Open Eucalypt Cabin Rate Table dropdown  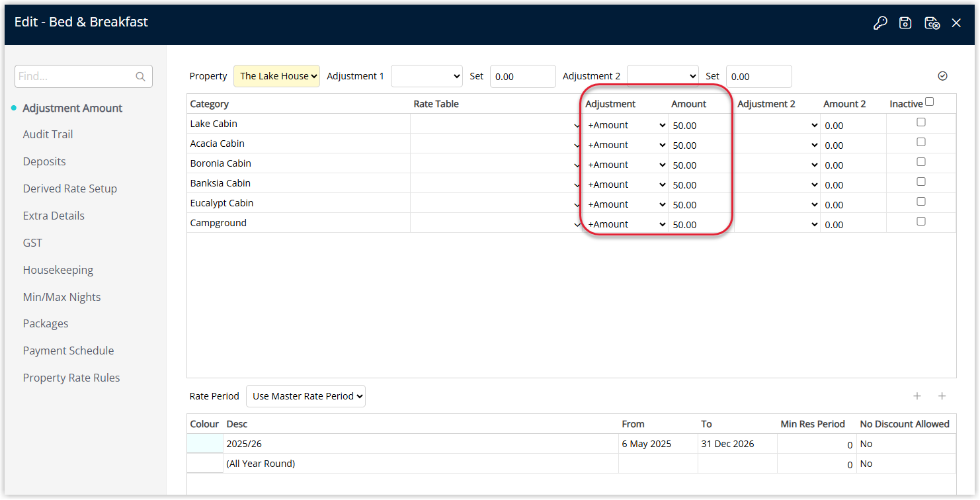pyautogui.click(x=496, y=204)
